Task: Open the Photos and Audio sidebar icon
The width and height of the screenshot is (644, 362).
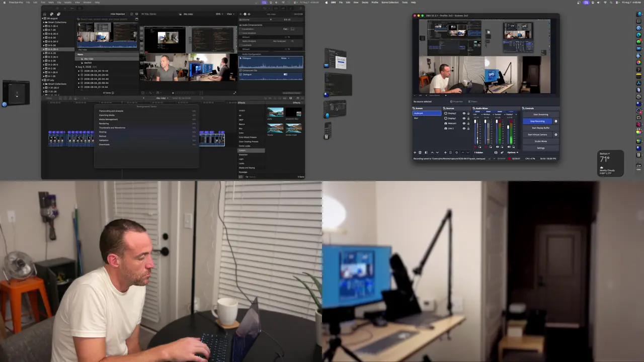Action: 52,14
